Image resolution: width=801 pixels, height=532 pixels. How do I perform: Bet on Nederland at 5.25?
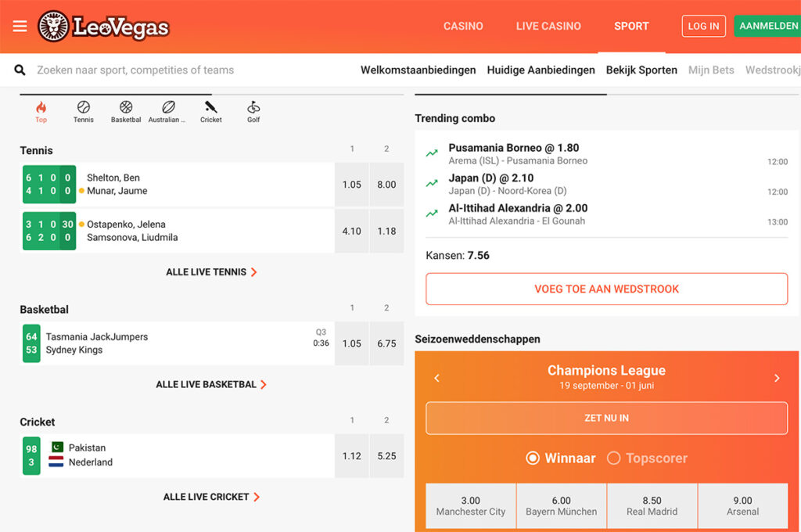coord(386,456)
